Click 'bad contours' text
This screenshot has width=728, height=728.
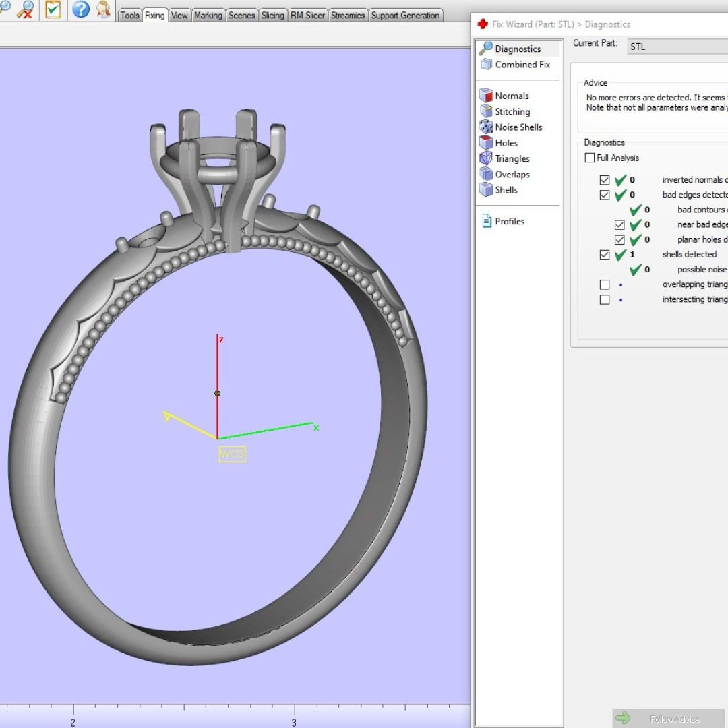tap(700, 210)
